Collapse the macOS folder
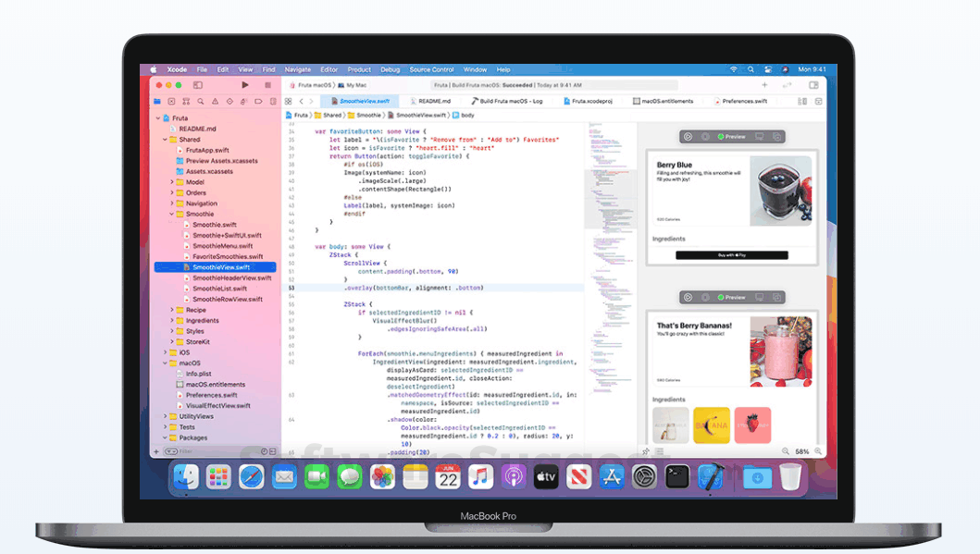Image resolution: width=980 pixels, height=554 pixels. tap(165, 363)
